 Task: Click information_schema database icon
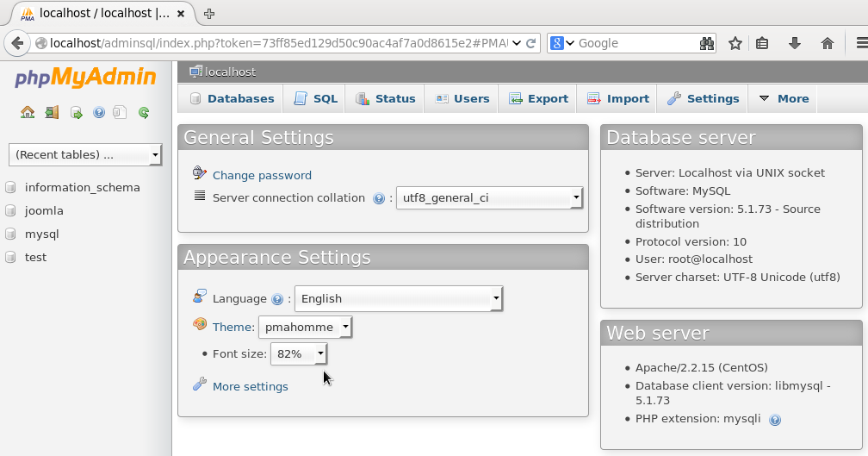10,188
